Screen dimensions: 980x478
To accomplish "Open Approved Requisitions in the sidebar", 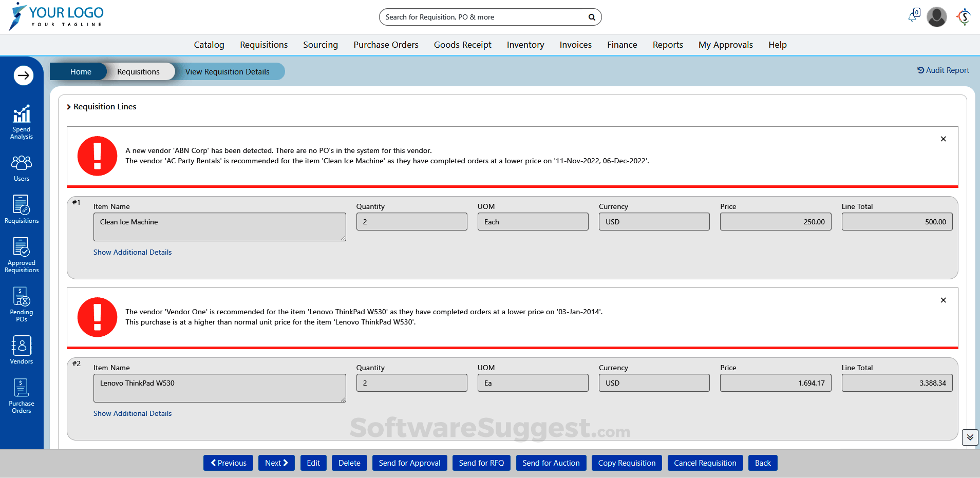I will [x=21, y=255].
